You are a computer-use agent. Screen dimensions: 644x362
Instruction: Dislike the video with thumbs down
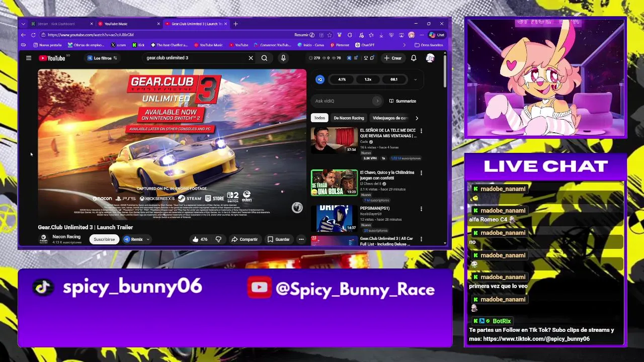(x=218, y=239)
